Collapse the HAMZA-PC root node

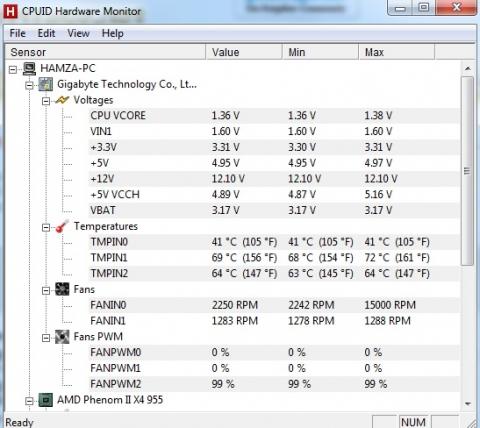point(13,69)
